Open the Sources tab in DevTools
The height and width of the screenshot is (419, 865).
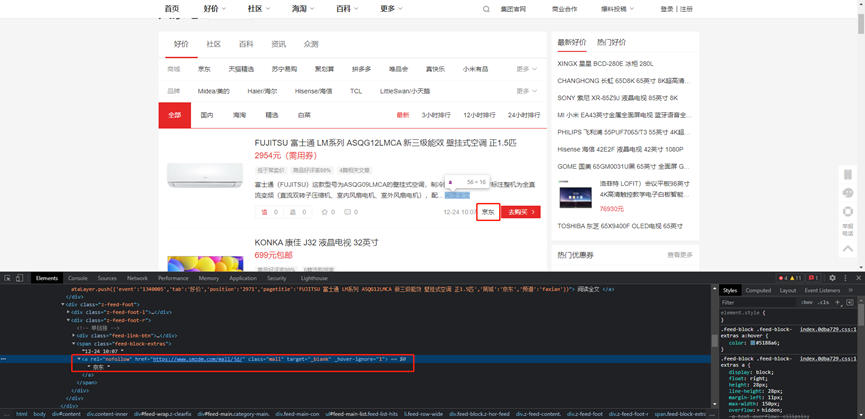[107, 278]
